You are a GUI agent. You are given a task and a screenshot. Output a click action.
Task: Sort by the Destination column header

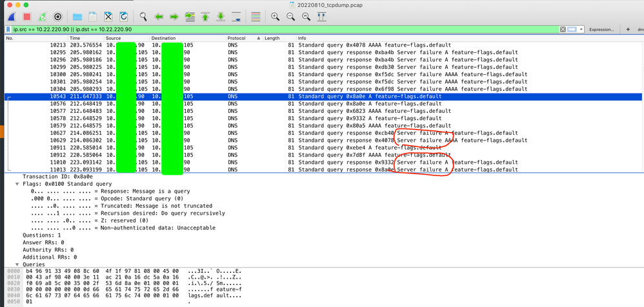coord(188,38)
